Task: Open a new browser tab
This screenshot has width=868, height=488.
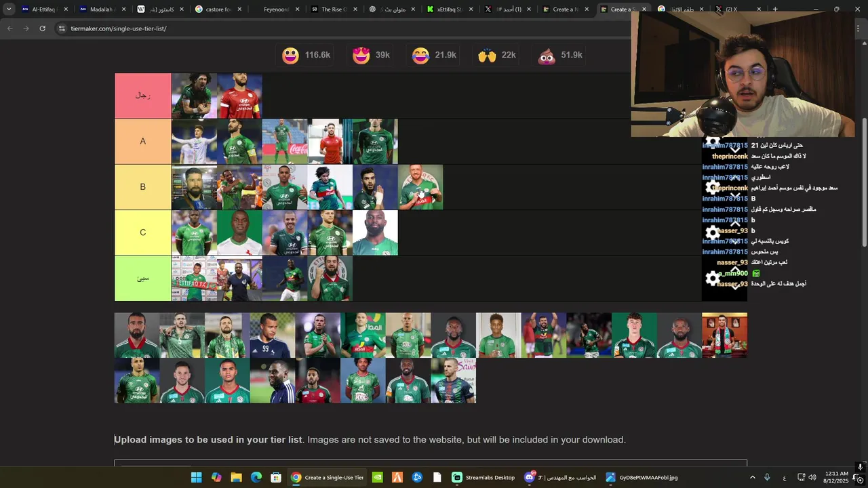Action: [x=775, y=9]
